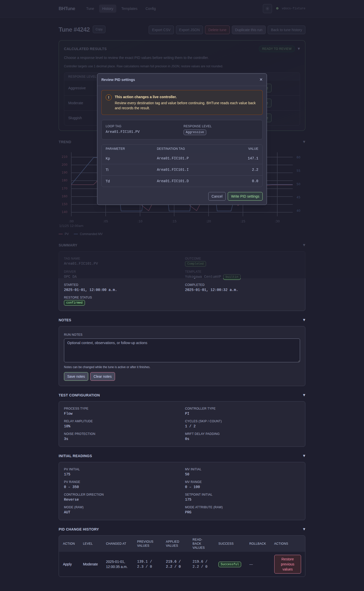Click the Kp value 147.1

(253, 158)
